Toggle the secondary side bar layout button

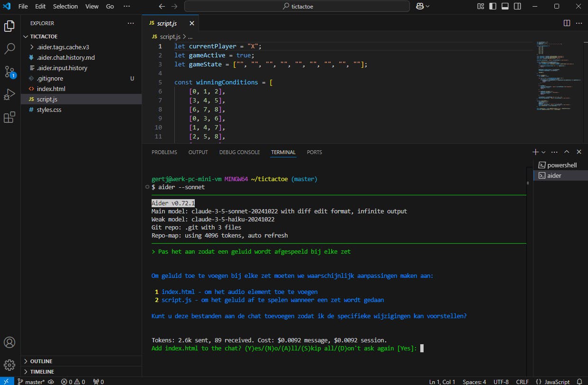(x=517, y=7)
